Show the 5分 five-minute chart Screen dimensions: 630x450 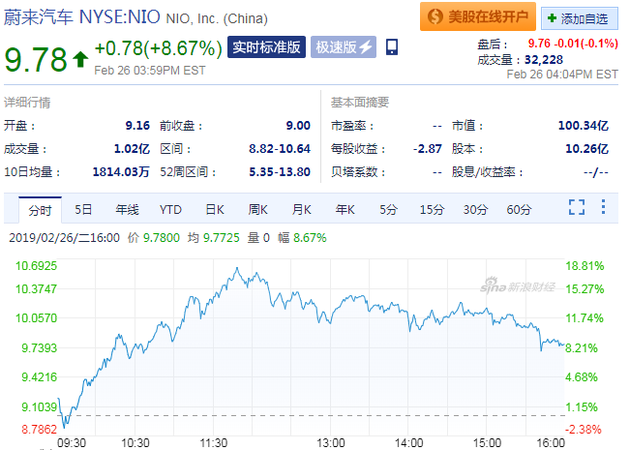coord(388,209)
